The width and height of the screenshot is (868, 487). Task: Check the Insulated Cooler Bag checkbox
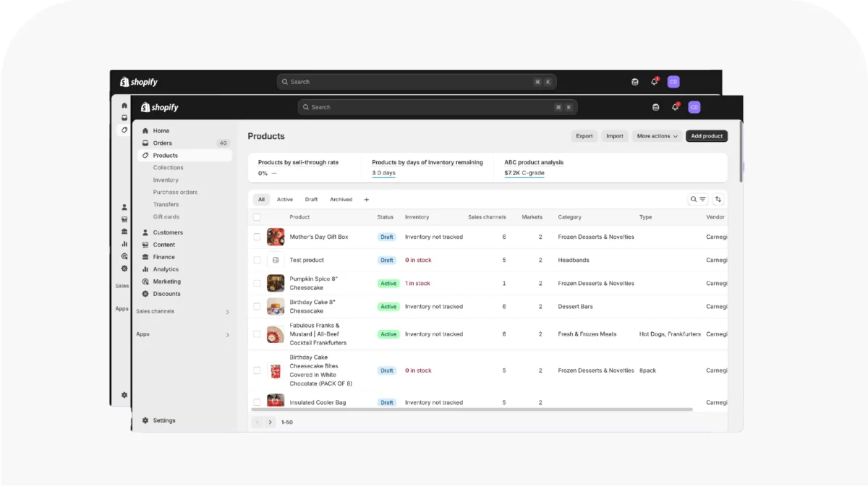pos(257,402)
